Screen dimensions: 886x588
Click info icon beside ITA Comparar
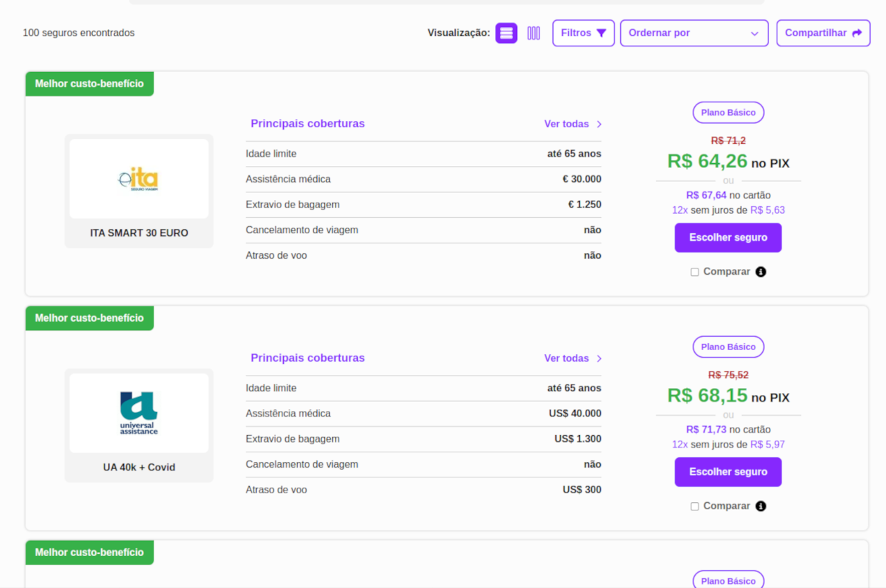point(761,272)
